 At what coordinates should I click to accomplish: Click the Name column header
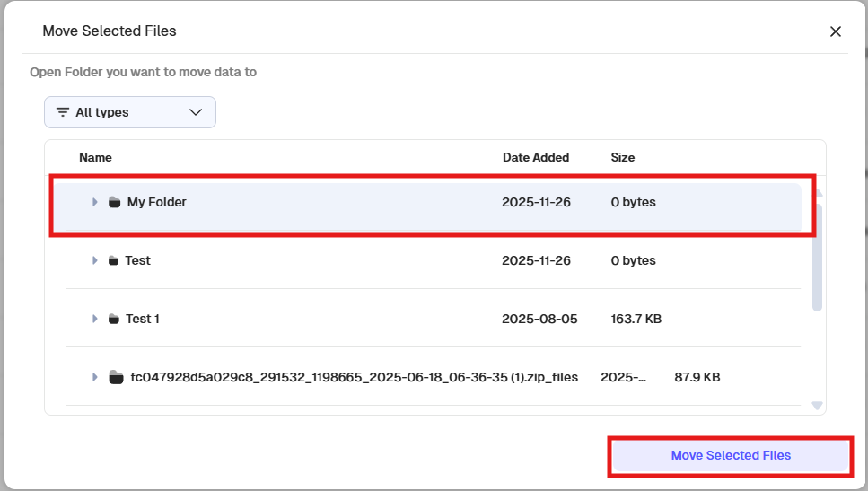point(95,157)
